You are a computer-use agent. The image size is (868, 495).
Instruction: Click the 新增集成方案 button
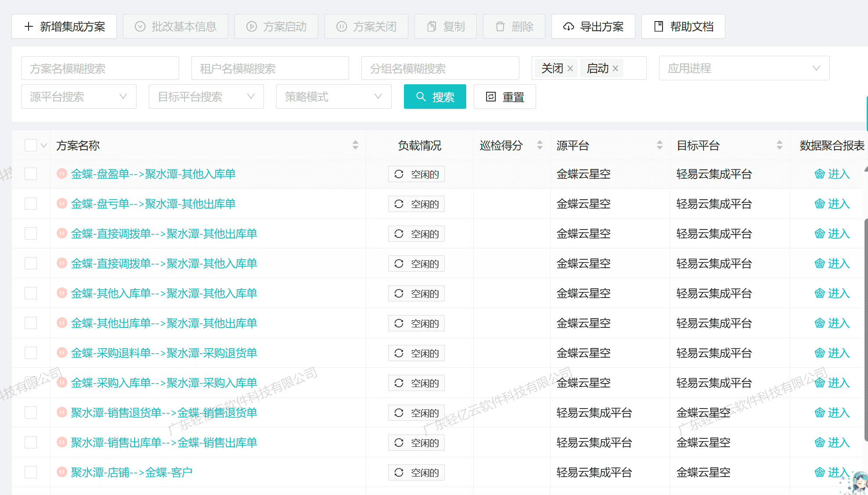(x=64, y=26)
